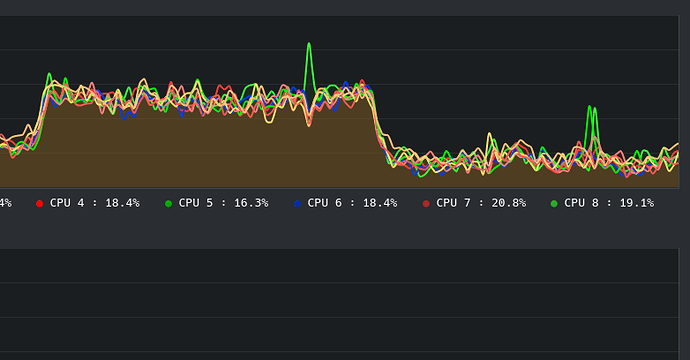Select the 'CPU 8 : 19.1%' legend label
Viewport: 690px width, 360px height.
pos(609,203)
